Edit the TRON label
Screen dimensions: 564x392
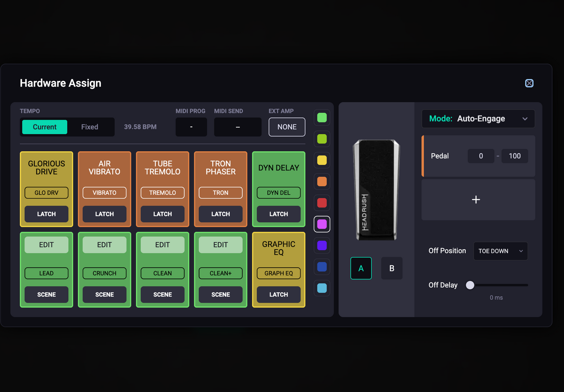coord(221,193)
